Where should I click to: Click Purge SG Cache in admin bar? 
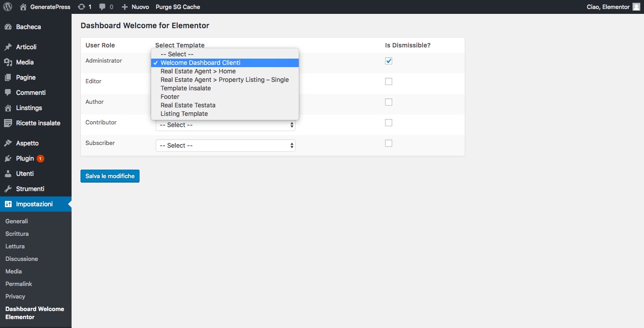[178, 7]
